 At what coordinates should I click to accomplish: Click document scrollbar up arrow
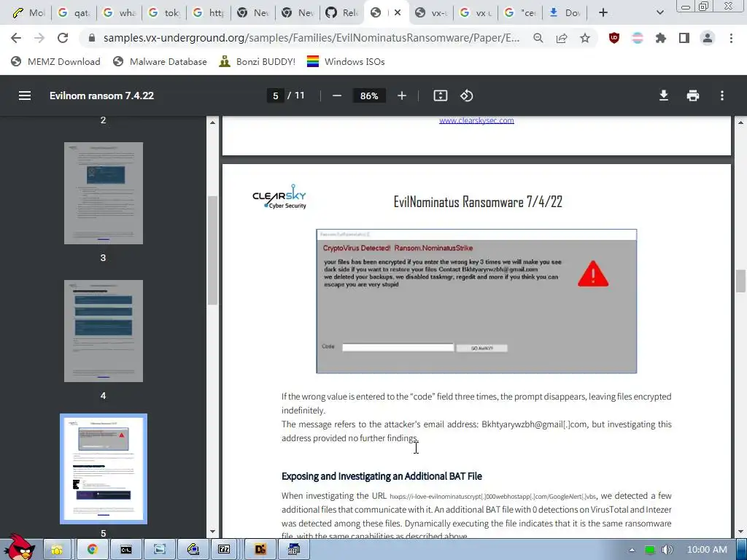(x=741, y=122)
